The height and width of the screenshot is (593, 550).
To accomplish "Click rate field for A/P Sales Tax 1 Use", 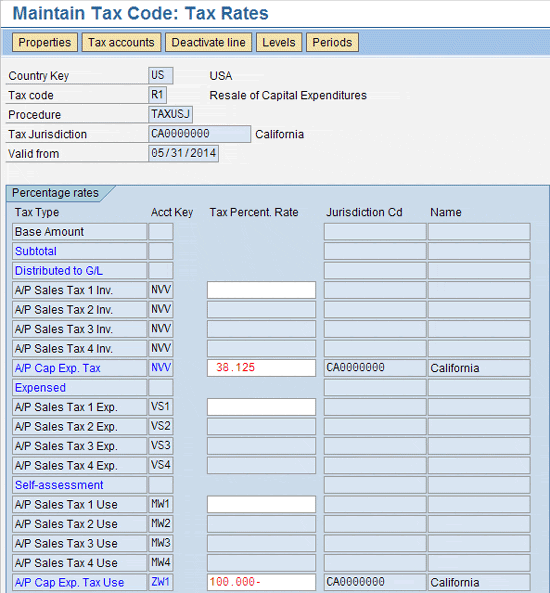I will click(261, 504).
